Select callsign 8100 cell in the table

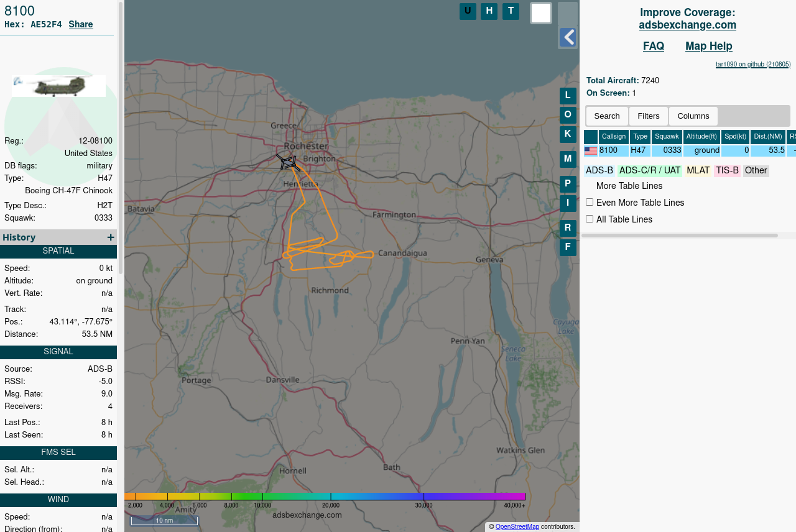[614, 150]
